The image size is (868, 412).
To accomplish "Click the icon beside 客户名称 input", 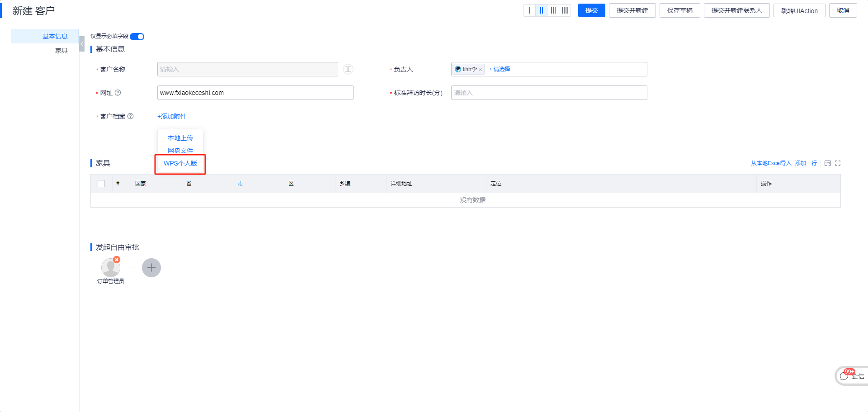I will (348, 69).
